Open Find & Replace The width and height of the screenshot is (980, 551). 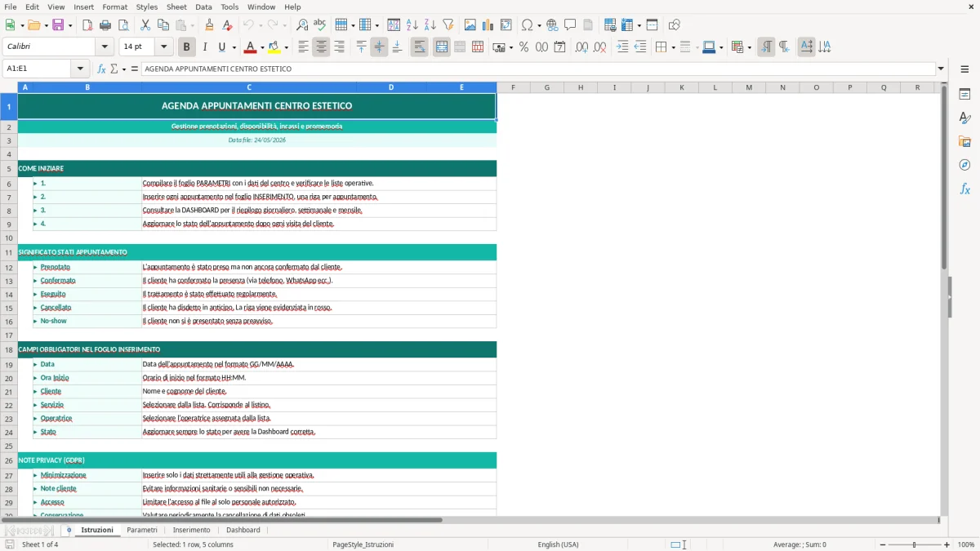click(302, 25)
